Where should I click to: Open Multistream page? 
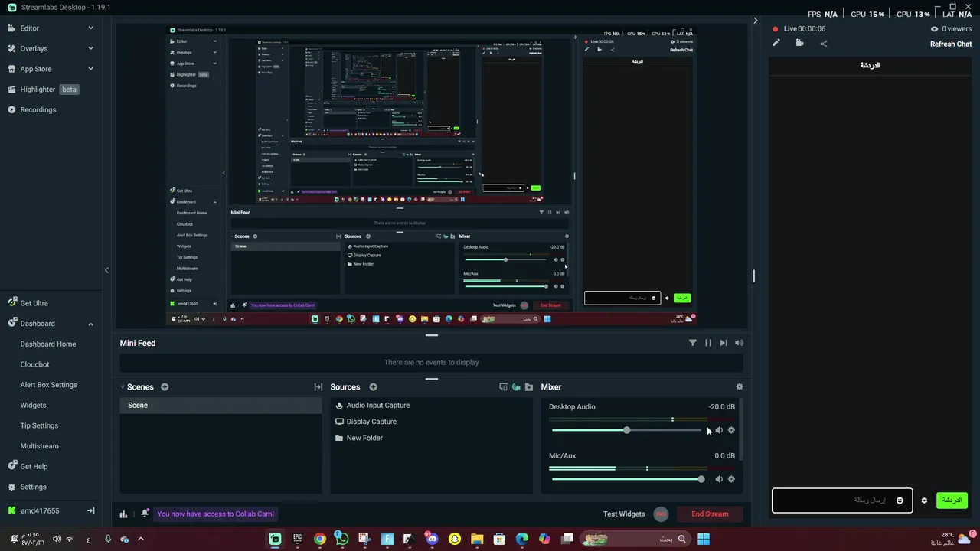39,446
